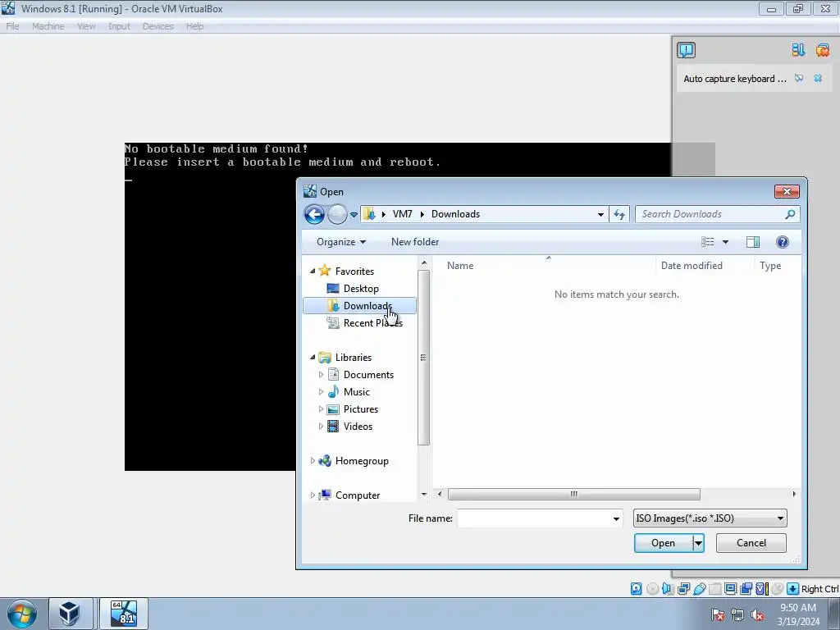Click the change view icon button

click(x=708, y=242)
